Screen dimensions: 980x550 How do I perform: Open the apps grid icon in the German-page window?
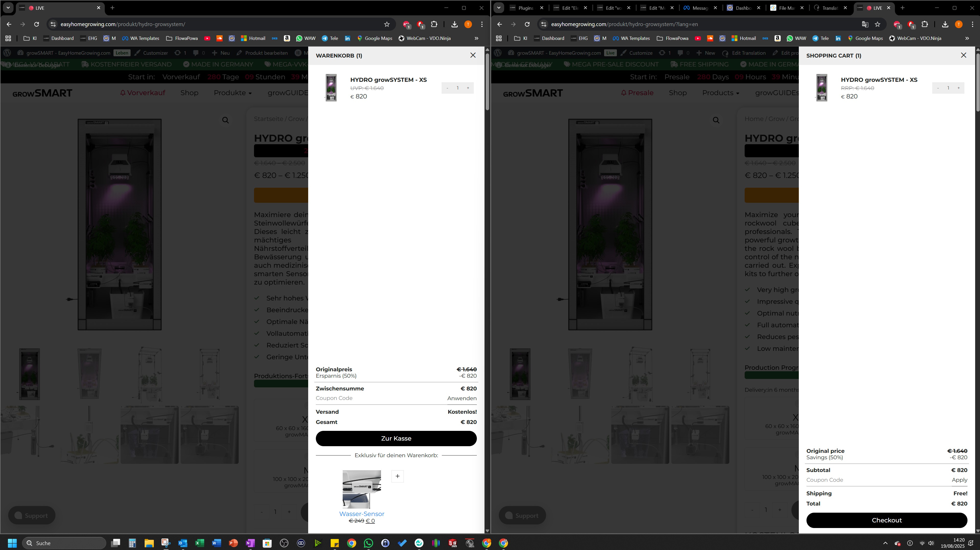click(x=8, y=38)
